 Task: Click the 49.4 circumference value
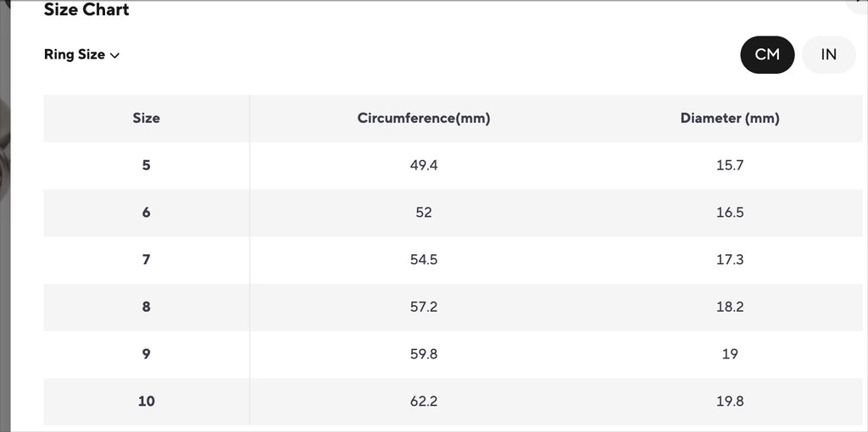424,165
